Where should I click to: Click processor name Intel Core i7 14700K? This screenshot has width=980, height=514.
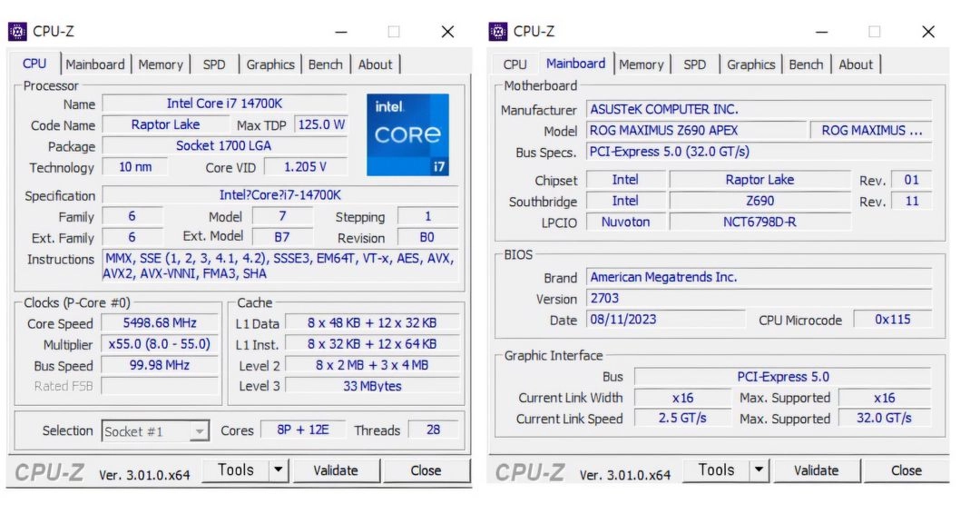224,104
